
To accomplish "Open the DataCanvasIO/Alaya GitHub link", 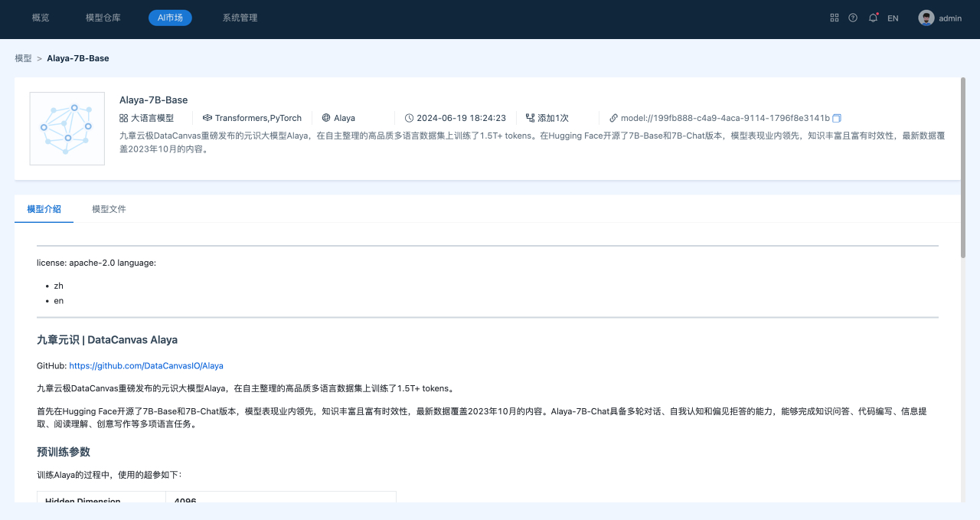I will [x=146, y=366].
